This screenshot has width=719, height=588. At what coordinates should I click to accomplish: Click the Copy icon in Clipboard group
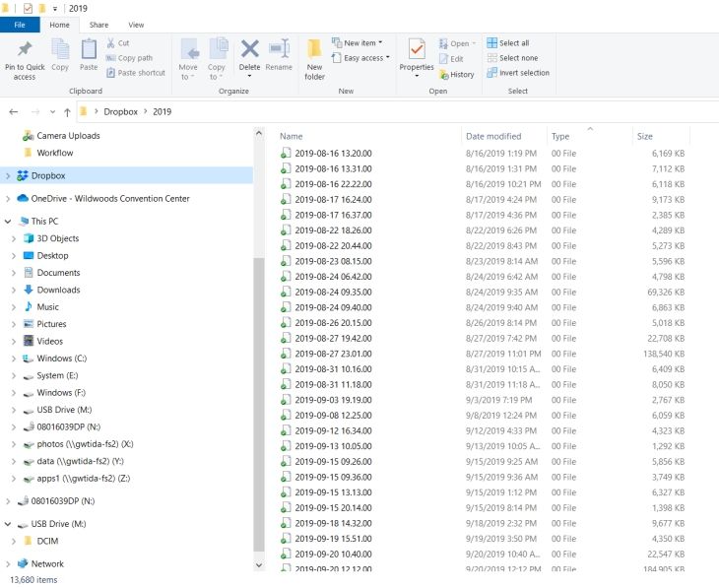coord(60,50)
